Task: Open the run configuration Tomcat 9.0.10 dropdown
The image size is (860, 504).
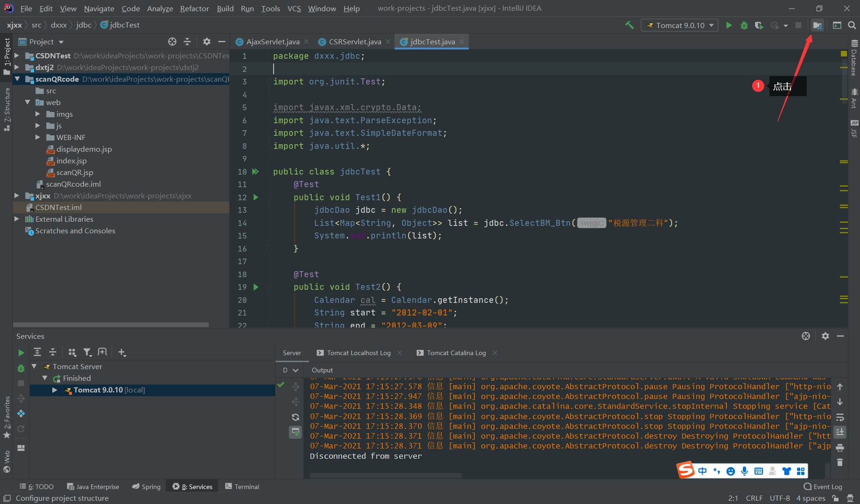Action: (680, 25)
